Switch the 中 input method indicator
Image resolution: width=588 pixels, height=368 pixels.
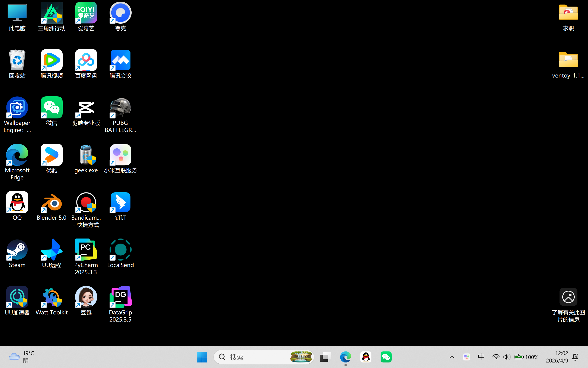pyautogui.click(x=481, y=357)
